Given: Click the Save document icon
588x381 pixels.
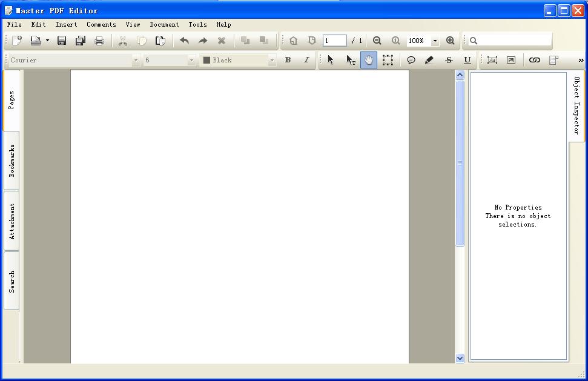Looking at the screenshot, I should [62, 41].
